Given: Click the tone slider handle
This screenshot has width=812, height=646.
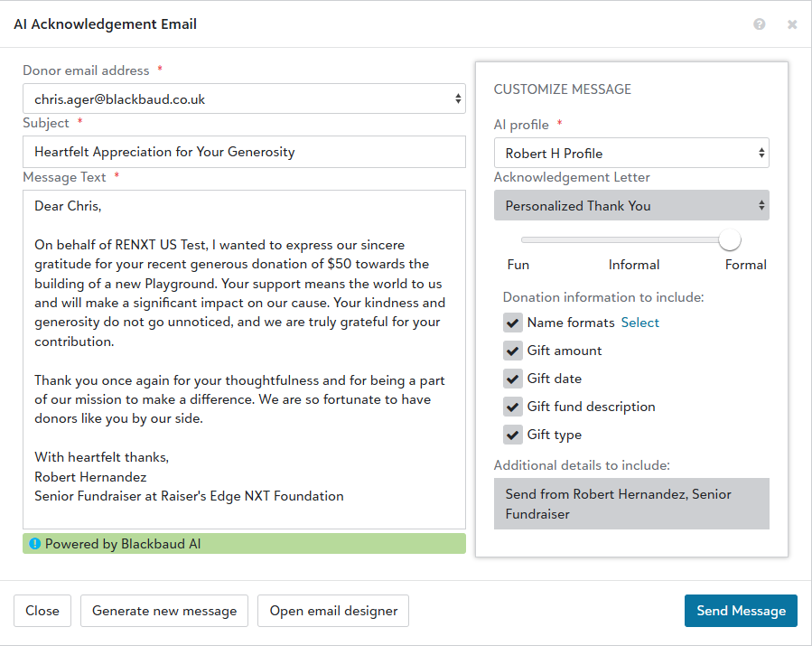Looking at the screenshot, I should [730, 239].
